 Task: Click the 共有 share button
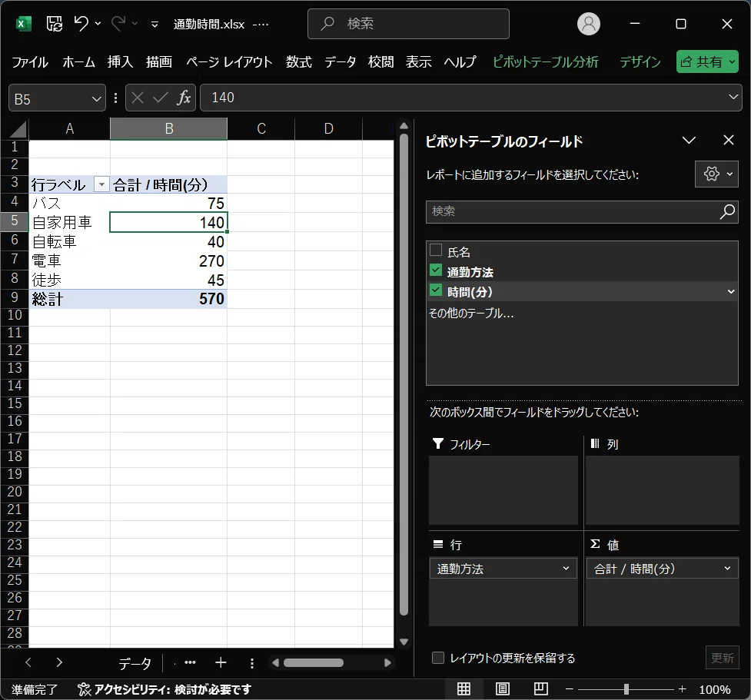pyautogui.click(x=707, y=61)
